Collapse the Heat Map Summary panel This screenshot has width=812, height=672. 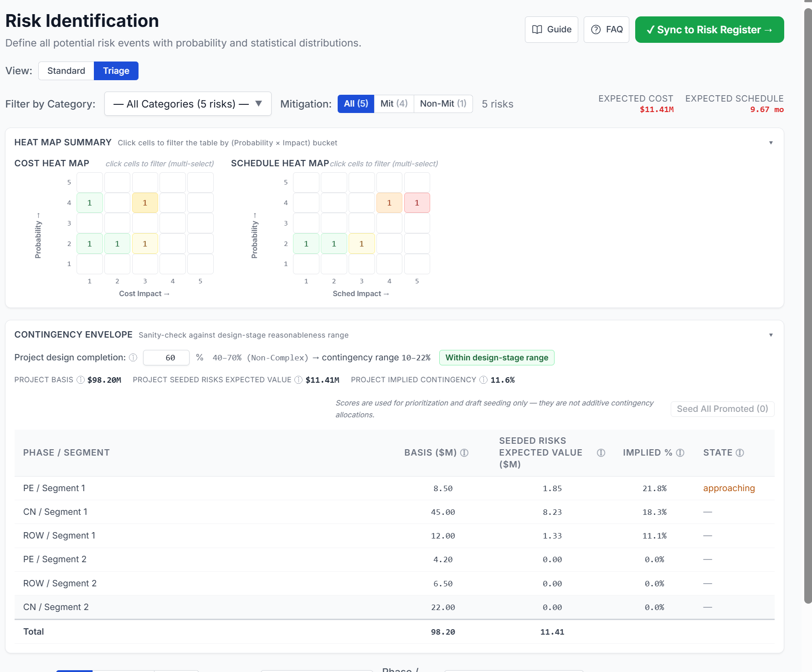coord(771,143)
